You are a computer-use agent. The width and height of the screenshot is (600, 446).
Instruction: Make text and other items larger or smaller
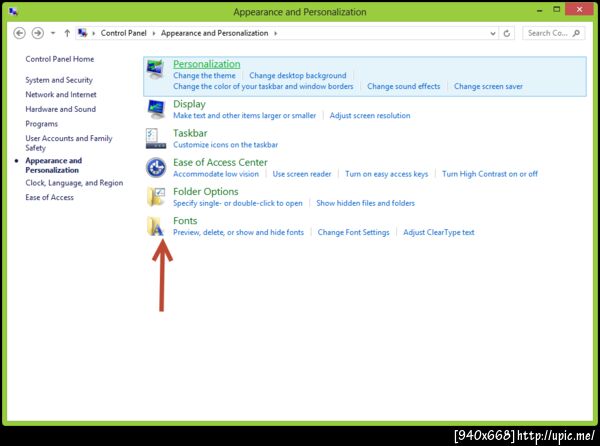click(245, 116)
